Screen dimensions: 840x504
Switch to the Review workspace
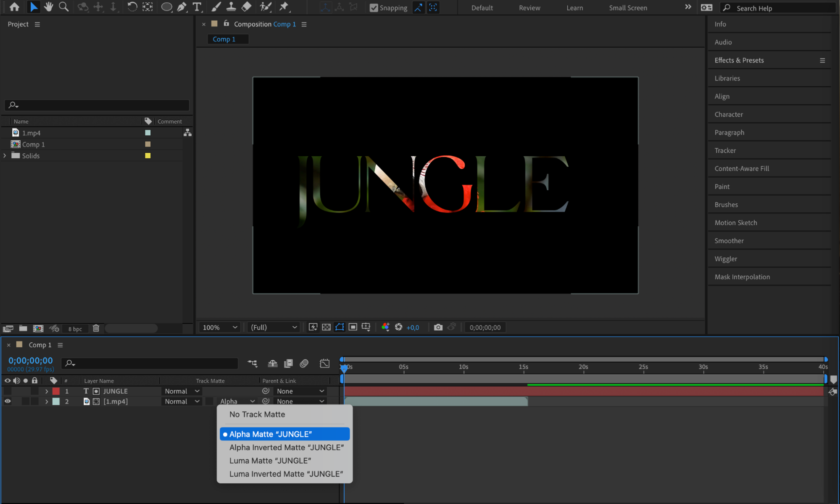pos(529,8)
